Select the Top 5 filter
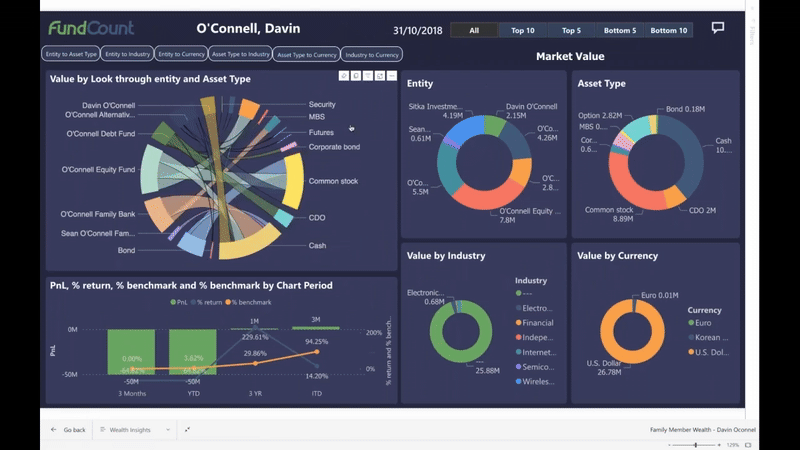Viewport: 800px width, 450px height. point(571,30)
